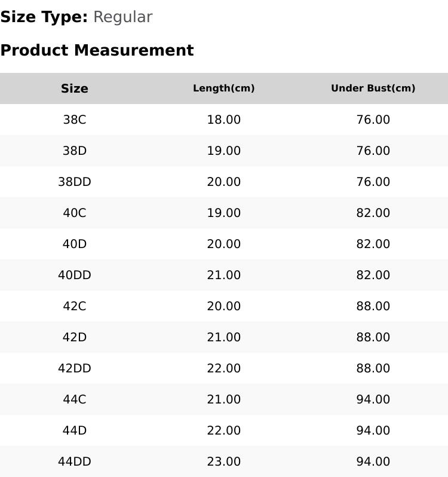The height and width of the screenshot is (477, 448).
Task: Click the 22.00 length in the 42DD row
Action: click(x=223, y=368)
